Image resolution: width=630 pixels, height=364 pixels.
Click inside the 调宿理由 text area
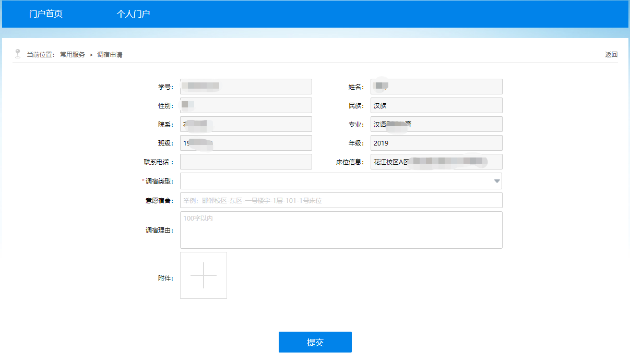coord(341,230)
